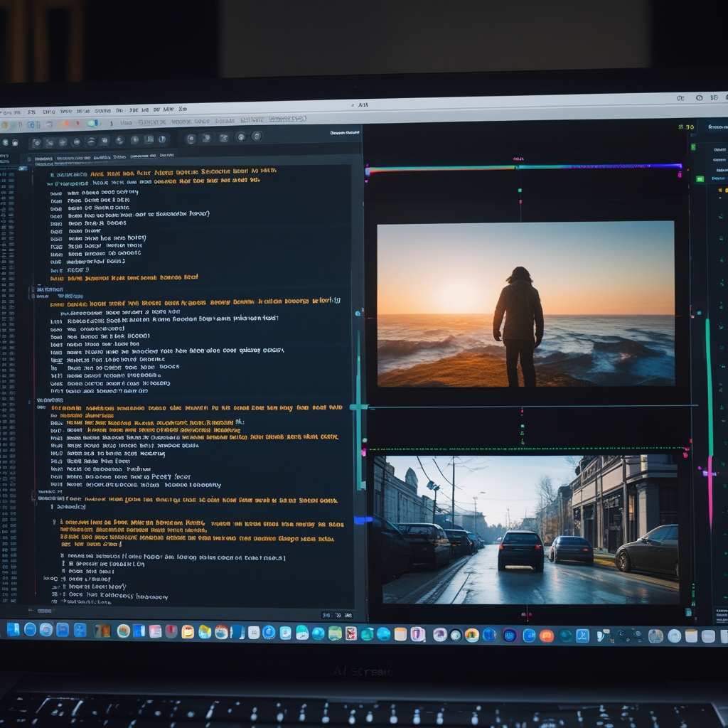Open the sunset silhouette preview image
The width and height of the screenshot is (728, 728).
click(525, 304)
